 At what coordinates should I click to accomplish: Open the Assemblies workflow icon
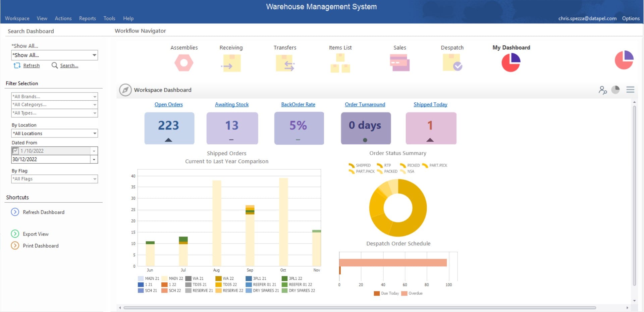(184, 62)
